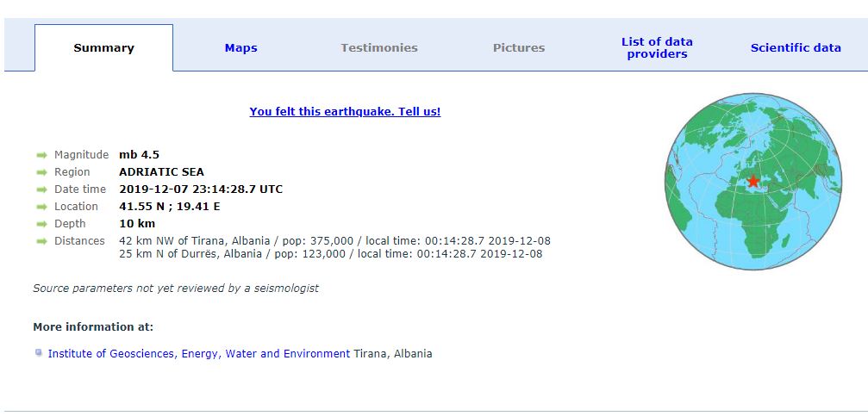Select the Testimonies tab

point(379,48)
